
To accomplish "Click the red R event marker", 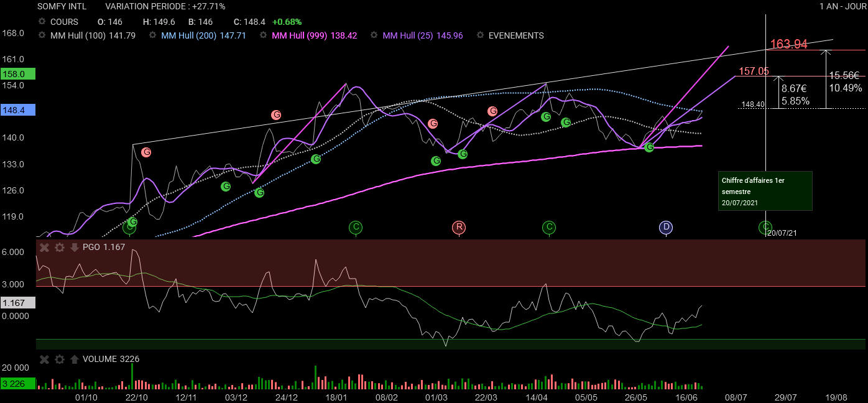I will pos(459,227).
